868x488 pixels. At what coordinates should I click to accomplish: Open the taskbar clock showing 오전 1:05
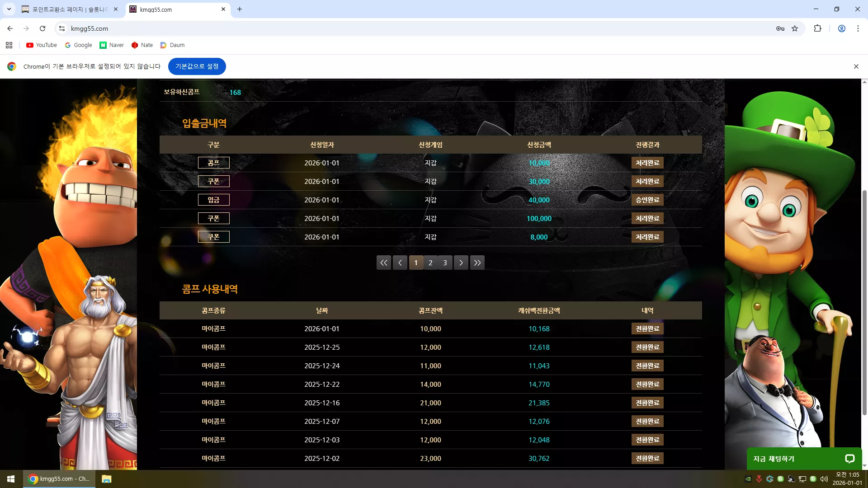pos(848,479)
